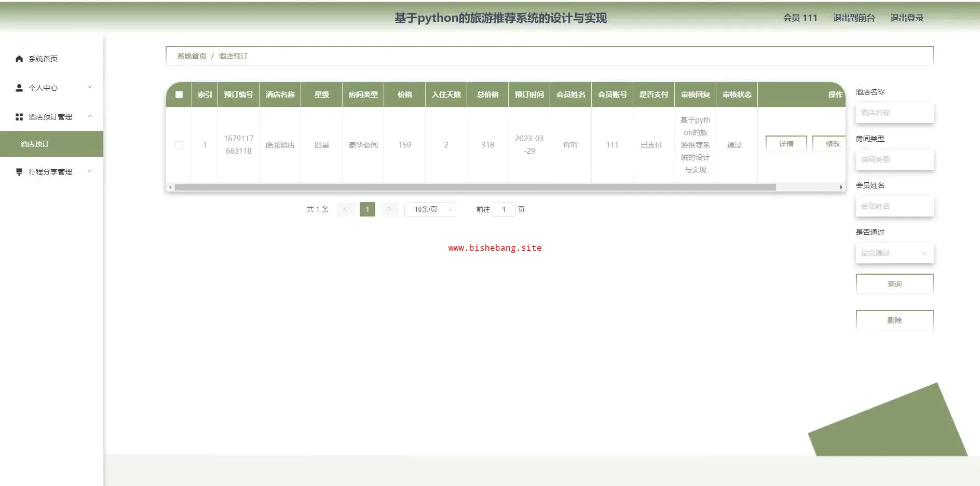Click the 是否支付 column header

point(654,95)
